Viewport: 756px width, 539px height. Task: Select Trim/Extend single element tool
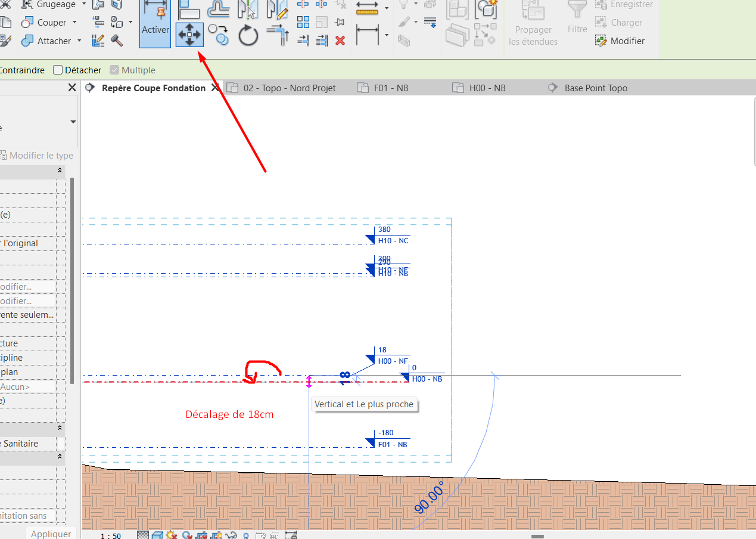(303, 41)
